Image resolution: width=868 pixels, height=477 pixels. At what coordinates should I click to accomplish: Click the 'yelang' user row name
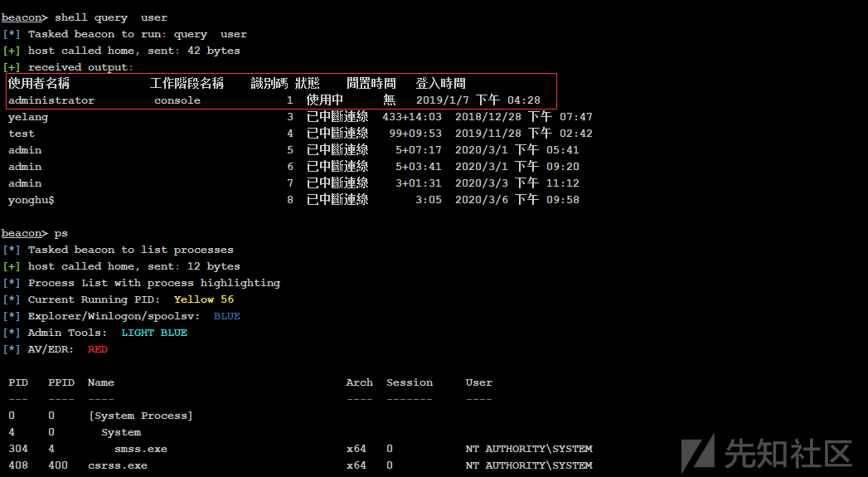tap(27, 117)
